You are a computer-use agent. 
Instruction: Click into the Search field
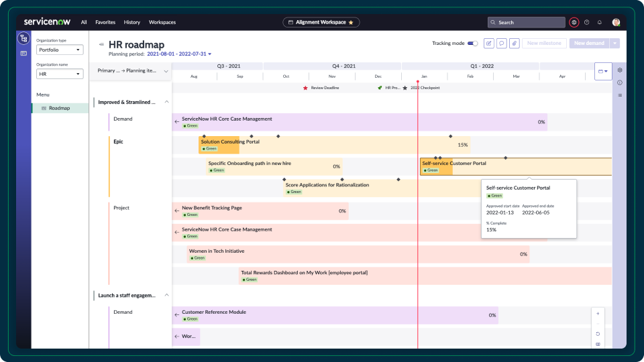point(530,22)
